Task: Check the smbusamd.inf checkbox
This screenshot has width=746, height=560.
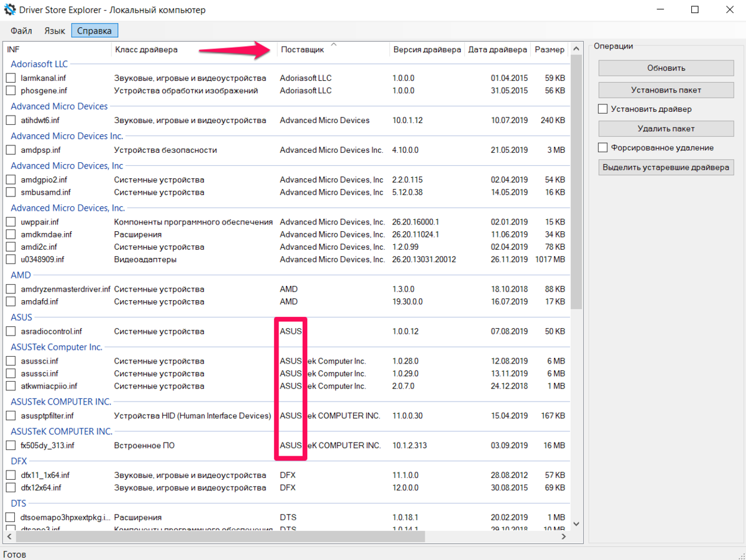Action: pyautogui.click(x=11, y=193)
